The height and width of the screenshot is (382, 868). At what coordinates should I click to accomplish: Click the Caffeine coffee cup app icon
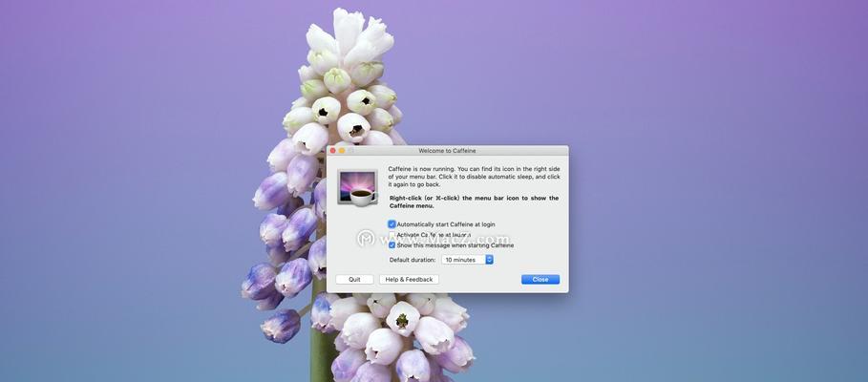pos(357,188)
